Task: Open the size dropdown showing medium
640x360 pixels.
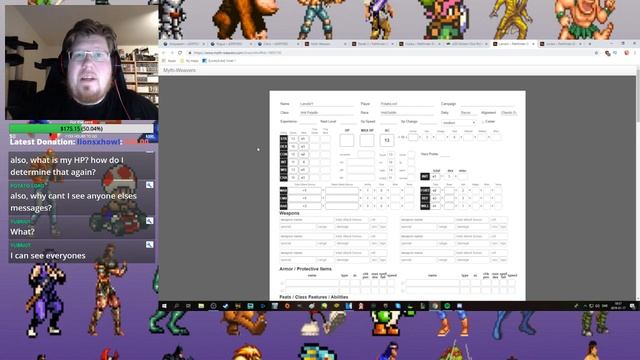Action: click(x=459, y=122)
